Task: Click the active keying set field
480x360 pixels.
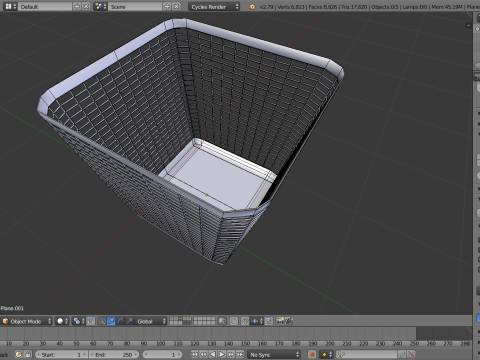Action: click(x=367, y=354)
